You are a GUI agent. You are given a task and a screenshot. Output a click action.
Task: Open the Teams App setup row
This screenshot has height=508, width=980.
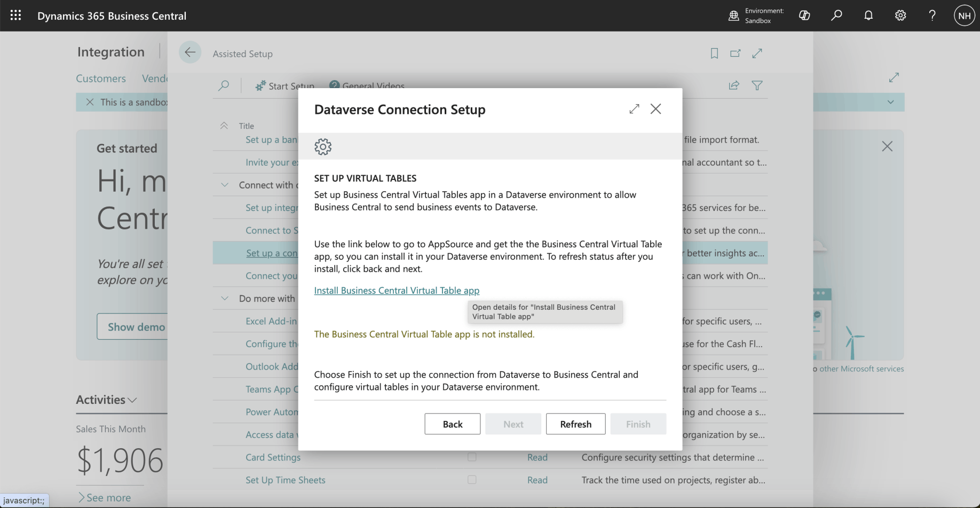pos(272,389)
